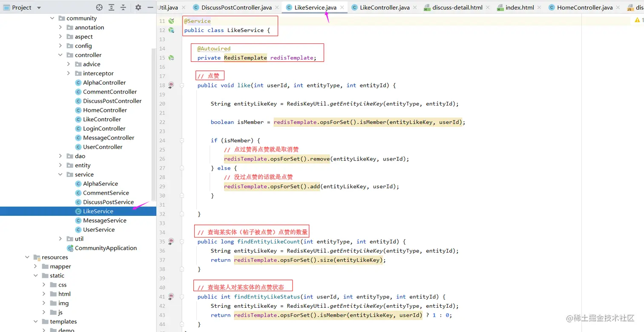This screenshot has width=644, height=332.
Task: Expand the advice folder
Action: [x=69, y=64]
